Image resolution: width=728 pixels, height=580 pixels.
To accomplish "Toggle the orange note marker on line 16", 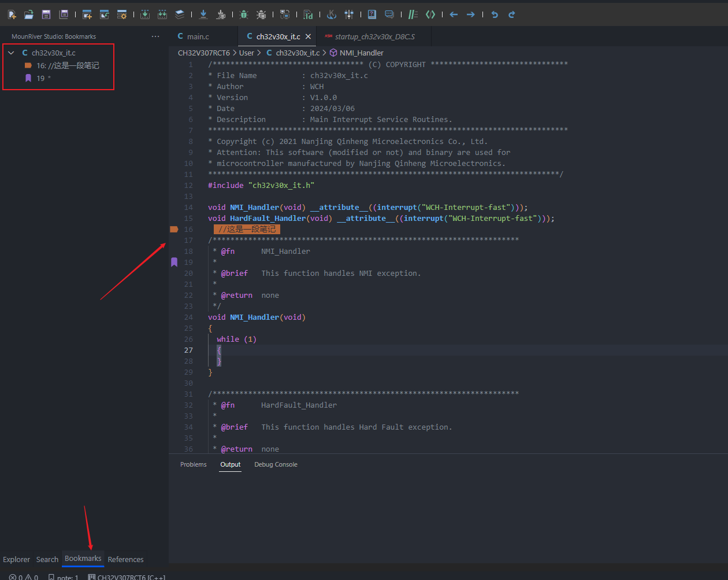I will tap(174, 230).
